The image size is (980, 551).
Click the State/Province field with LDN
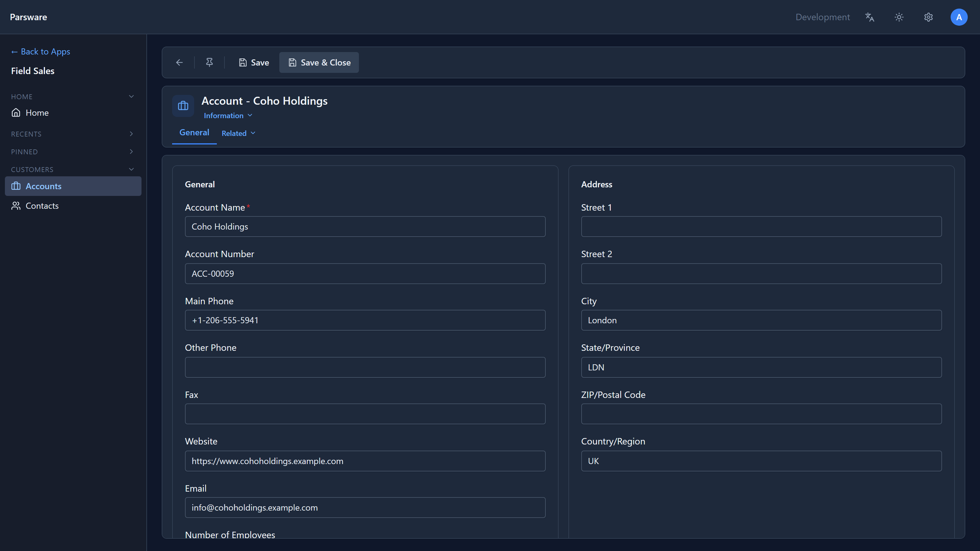point(761,367)
